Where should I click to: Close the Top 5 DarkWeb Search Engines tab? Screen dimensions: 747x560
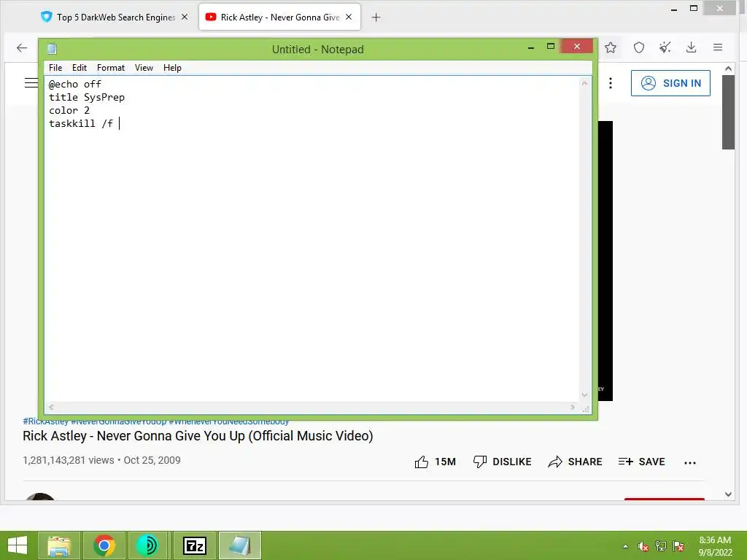185,17
